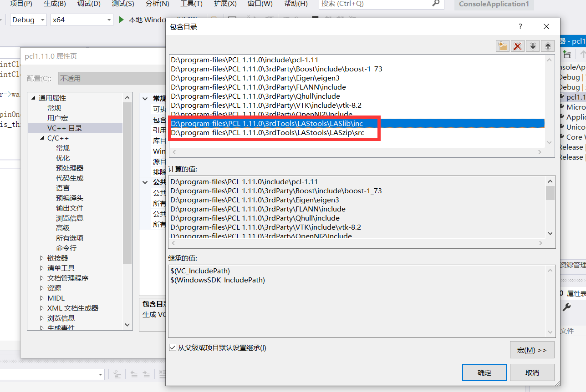
Task: Toggle 从父级或项目默认设置继承 checkbox
Action: pyautogui.click(x=172, y=347)
